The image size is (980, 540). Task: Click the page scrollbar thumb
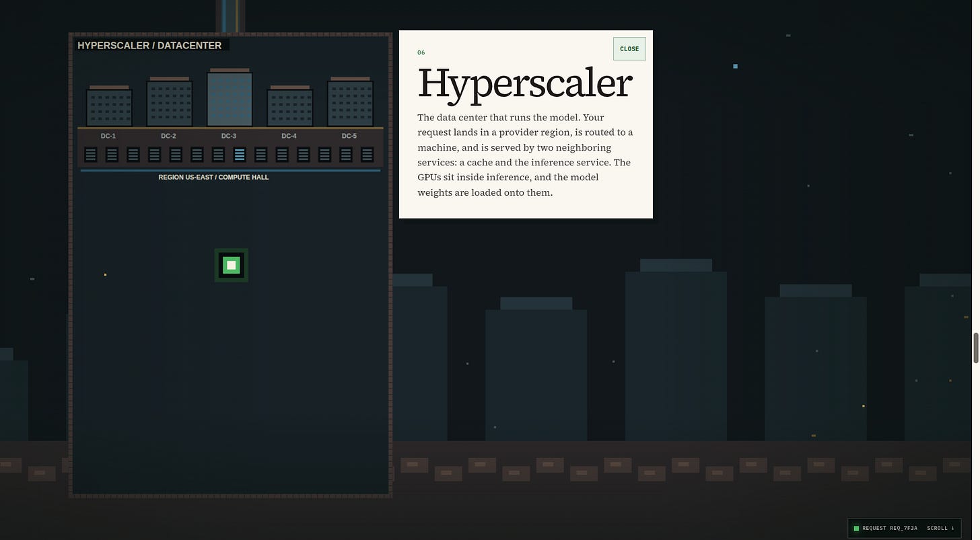pos(975,348)
